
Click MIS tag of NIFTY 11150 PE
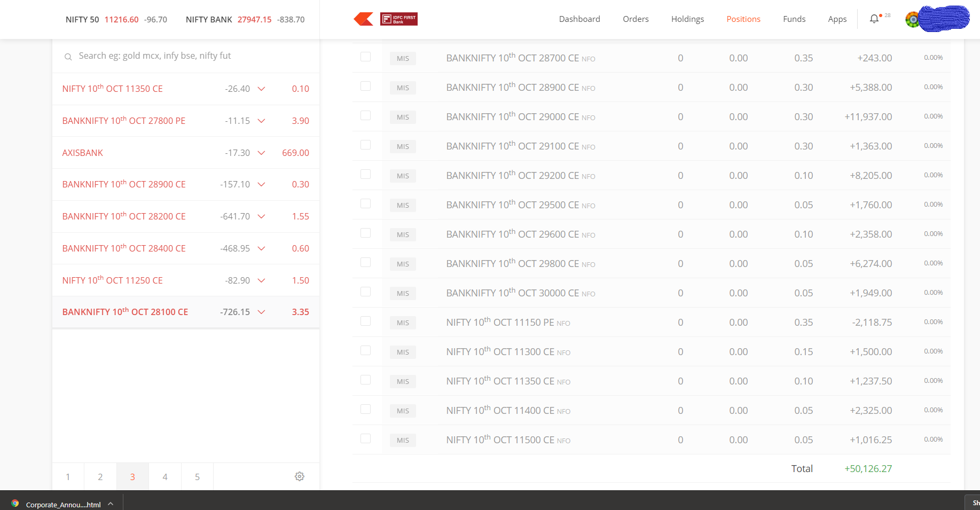[403, 323]
